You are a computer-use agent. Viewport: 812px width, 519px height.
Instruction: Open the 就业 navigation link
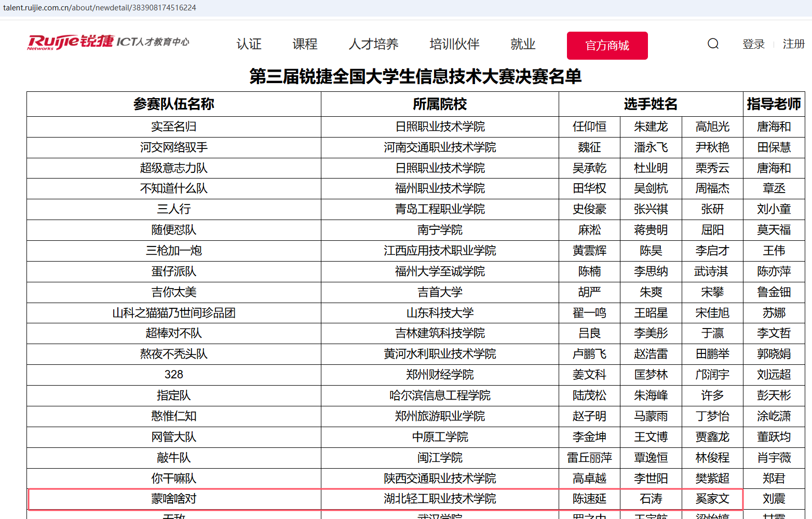(x=523, y=44)
